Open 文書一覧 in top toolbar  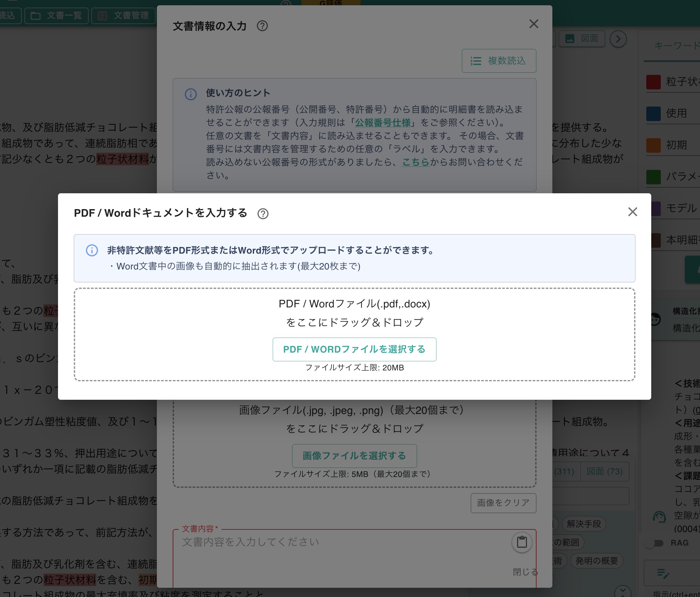(x=56, y=16)
